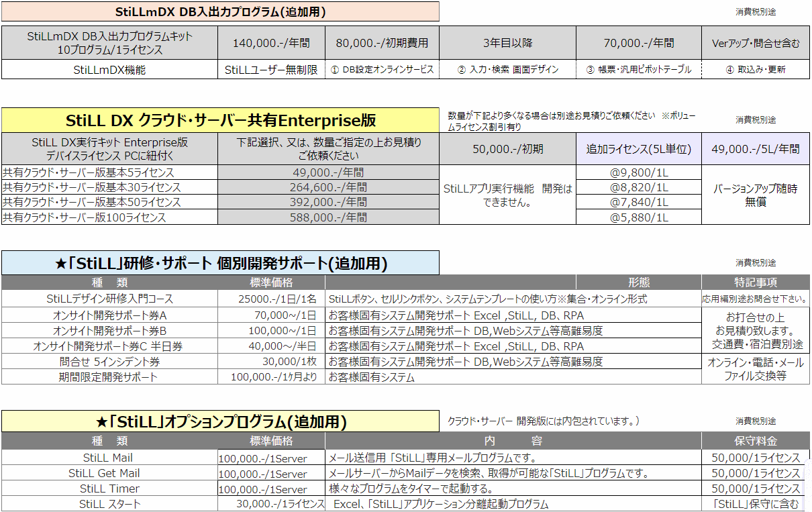Click the "25000.-/1日/1名" price cell
The width and height of the screenshot is (812, 512).
tap(271, 299)
